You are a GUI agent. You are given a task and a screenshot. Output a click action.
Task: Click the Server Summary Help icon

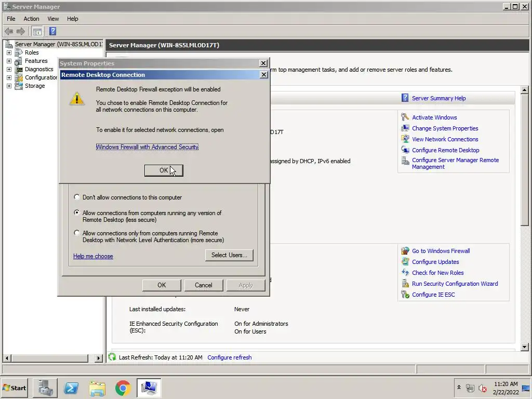click(405, 98)
